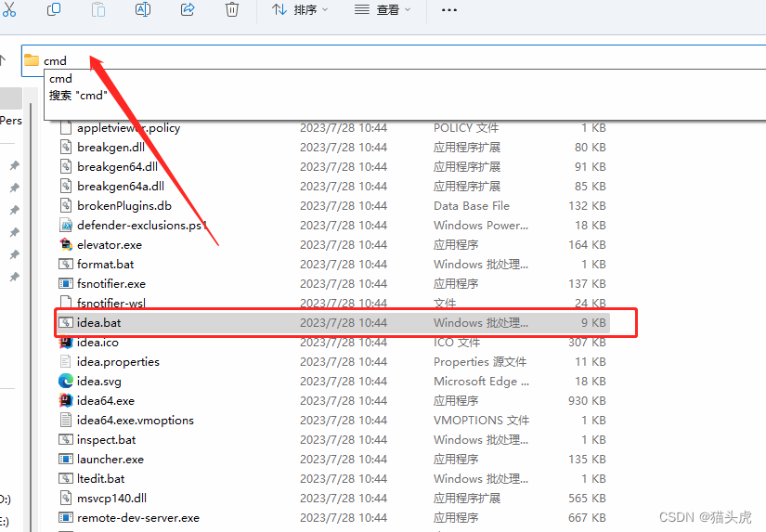Click the up-arrow navigation button
Viewport: 766px width, 532px height.
[3, 60]
